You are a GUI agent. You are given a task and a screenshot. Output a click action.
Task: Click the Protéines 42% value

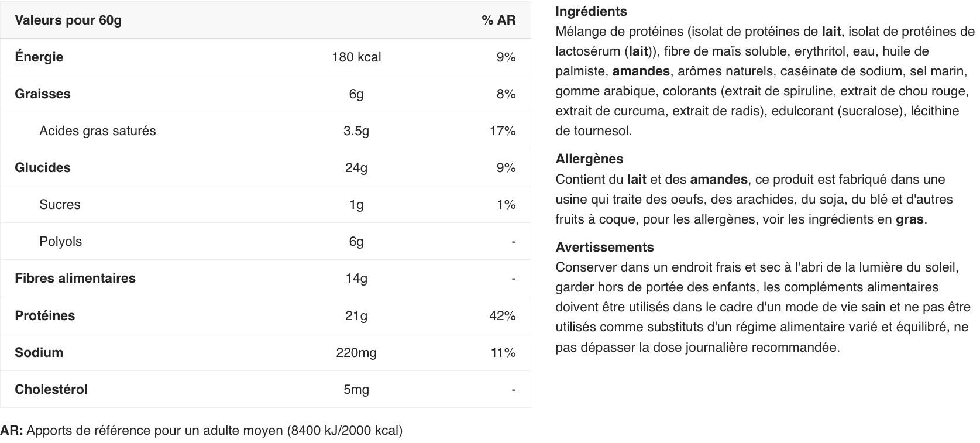click(x=503, y=315)
